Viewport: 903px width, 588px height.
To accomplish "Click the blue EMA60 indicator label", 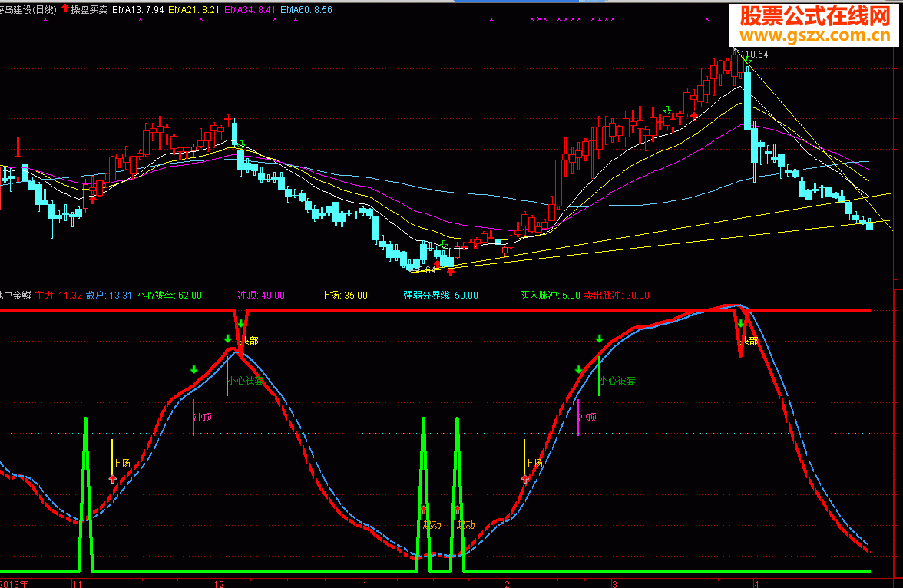I will (x=306, y=10).
